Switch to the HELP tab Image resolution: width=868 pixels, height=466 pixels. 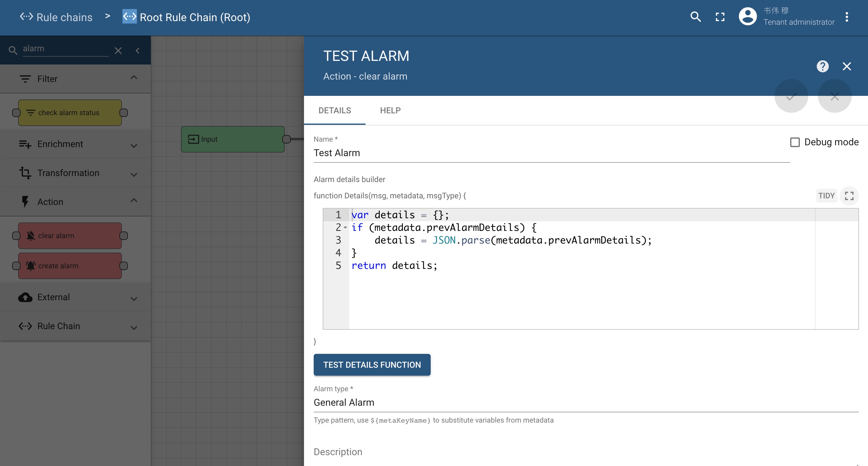click(390, 110)
